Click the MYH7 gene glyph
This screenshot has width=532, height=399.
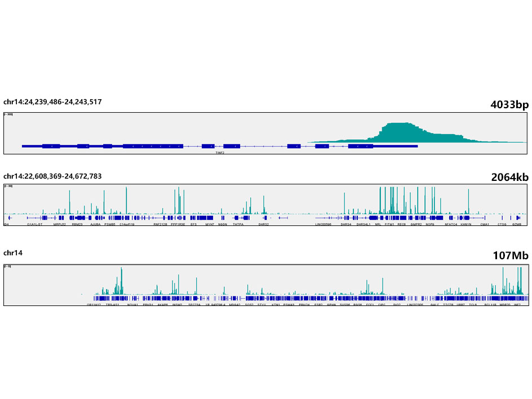click(209, 218)
